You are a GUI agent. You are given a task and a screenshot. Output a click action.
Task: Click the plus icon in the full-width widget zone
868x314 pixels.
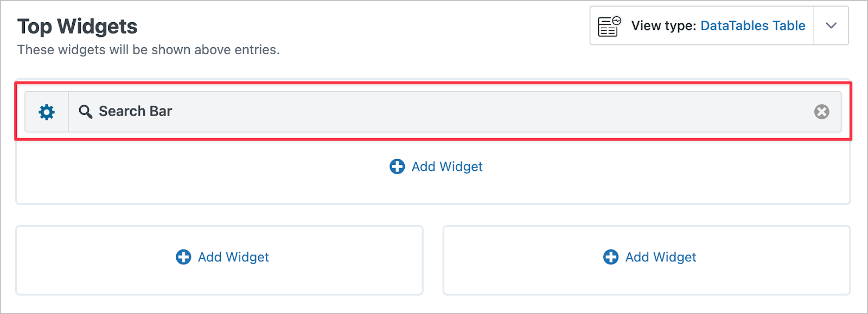pos(397,166)
